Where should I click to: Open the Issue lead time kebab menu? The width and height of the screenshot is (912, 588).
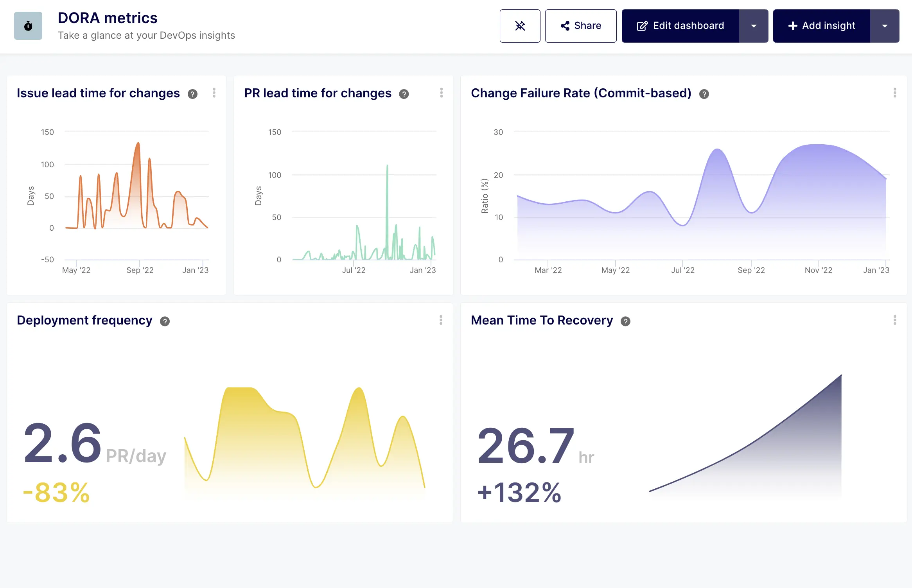coord(214,93)
